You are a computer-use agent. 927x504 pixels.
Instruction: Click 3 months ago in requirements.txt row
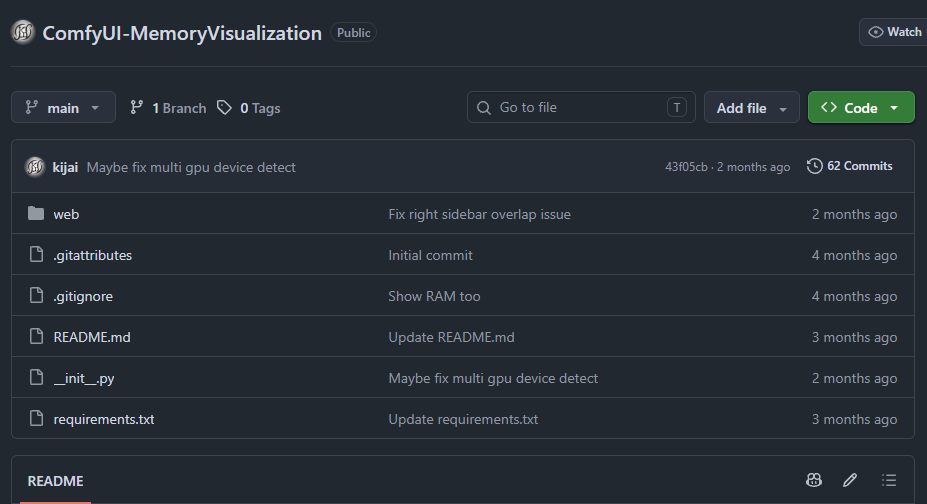click(x=854, y=419)
